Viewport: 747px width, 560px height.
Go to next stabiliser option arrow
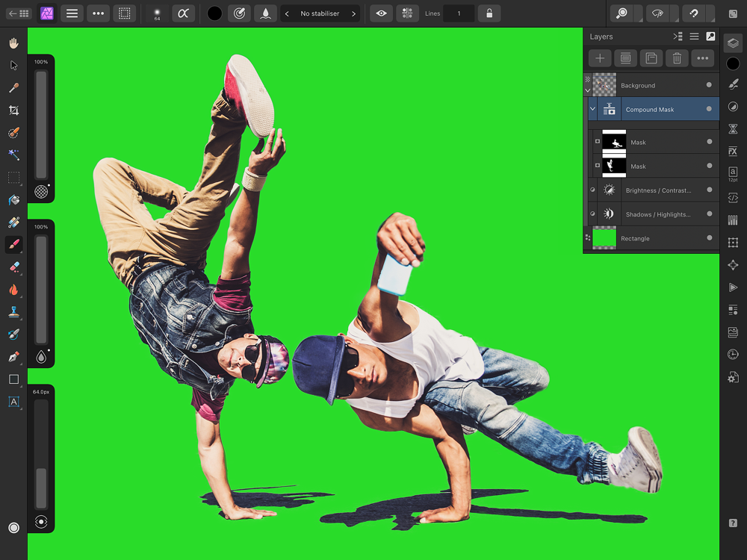coord(353,13)
